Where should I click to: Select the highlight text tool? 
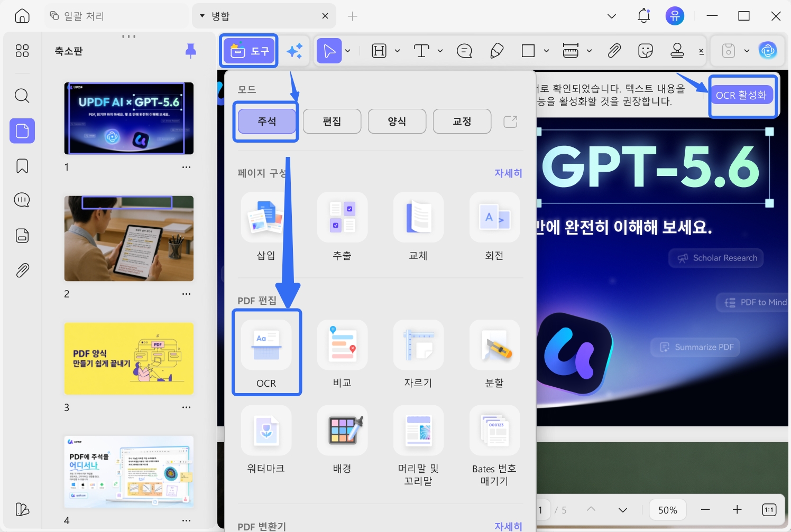(379, 51)
